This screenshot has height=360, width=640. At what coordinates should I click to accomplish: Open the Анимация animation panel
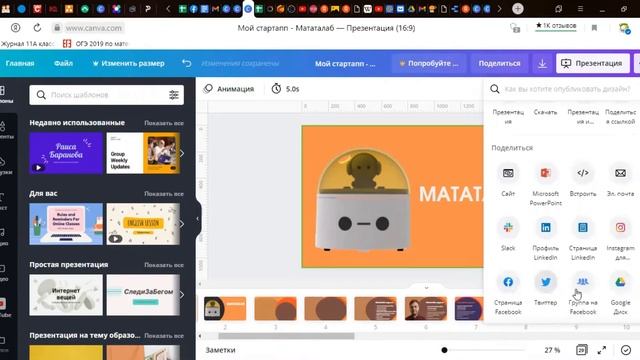(229, 89)
